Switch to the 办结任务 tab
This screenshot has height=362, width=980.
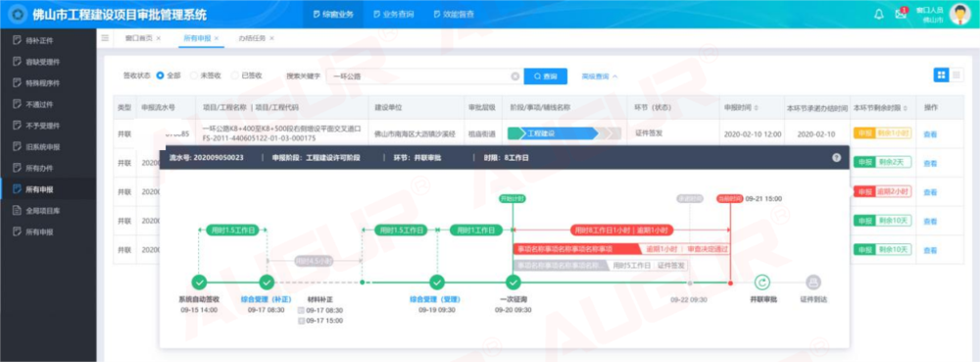tap(256, 38)
